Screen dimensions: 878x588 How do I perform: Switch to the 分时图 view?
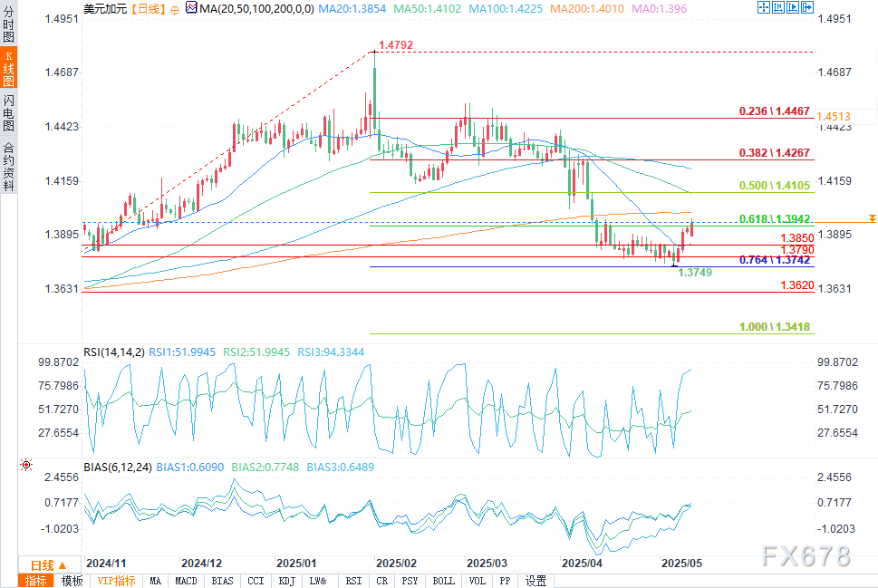coord(9,28)
